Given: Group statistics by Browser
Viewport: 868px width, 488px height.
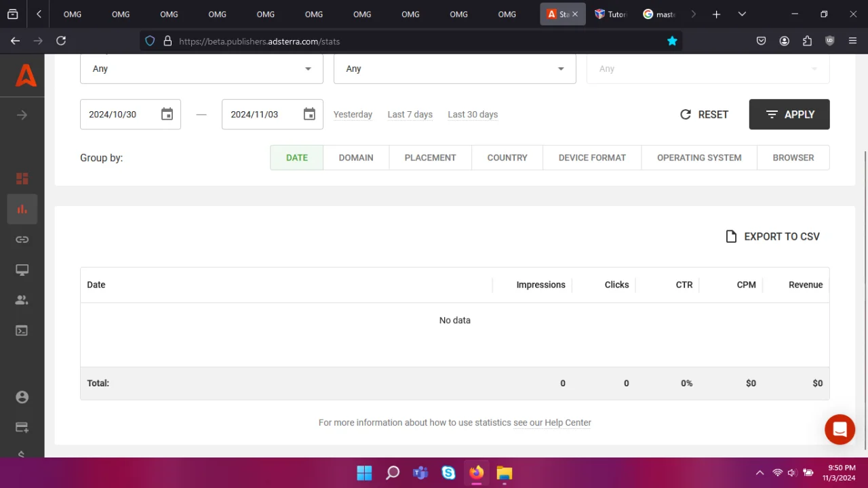Looking at the screenshot, I should (x=793, y=157).
